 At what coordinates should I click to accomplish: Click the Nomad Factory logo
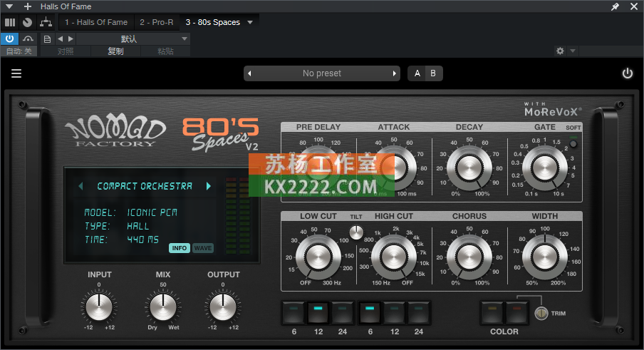coord(115,131)
